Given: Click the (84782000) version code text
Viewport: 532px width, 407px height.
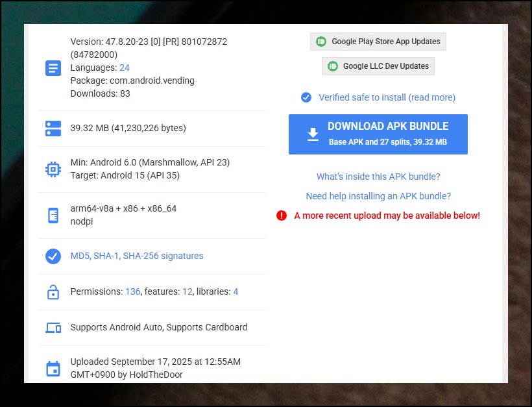Looking at the screenshot, I should point(94,55).
